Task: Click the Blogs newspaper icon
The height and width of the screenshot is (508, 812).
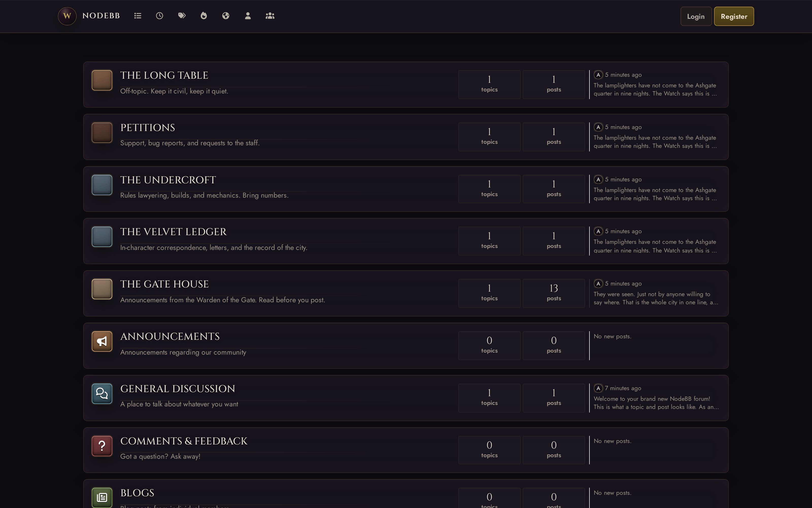Action: (102, 498)
